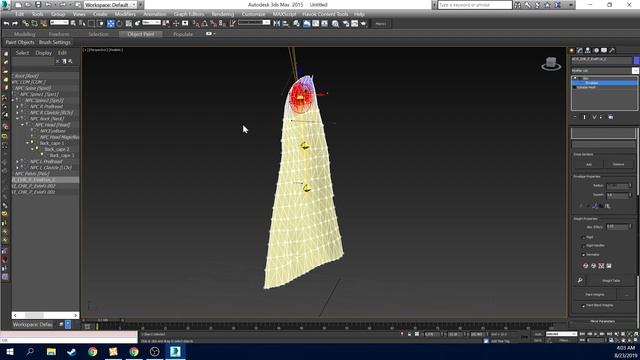
Task: Open the taskbar search icon
Action: 30,351
